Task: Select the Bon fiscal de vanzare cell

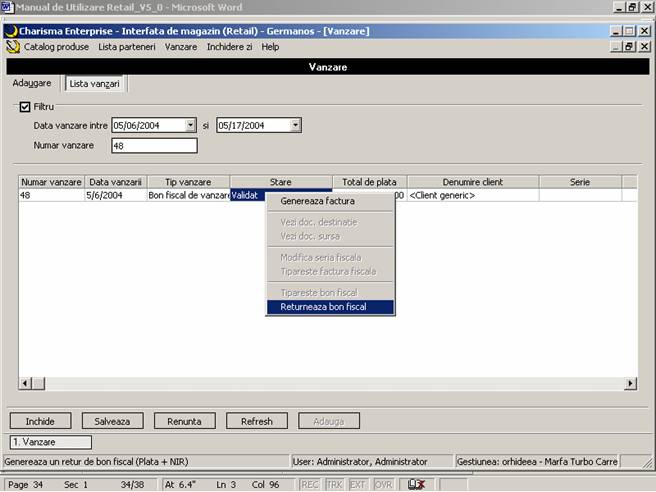Action: pyautogui.click(x=188, y=195)
